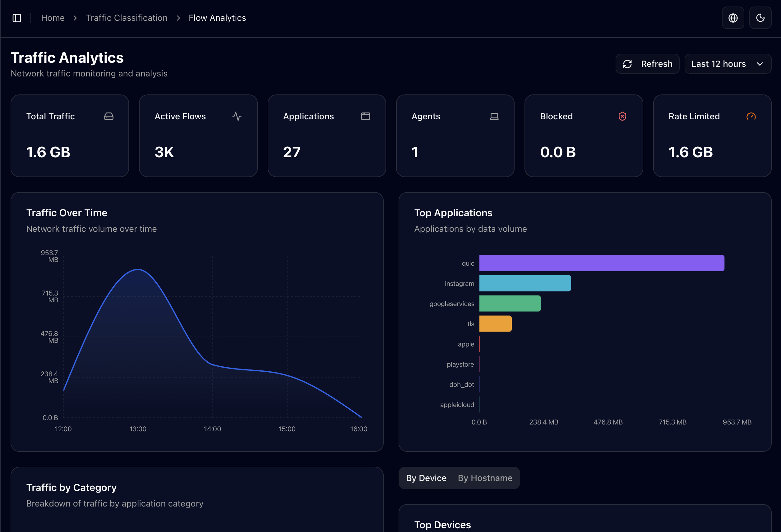Click the quic label
The width and height of the screenshot is (781, 532).
[468, 263]
